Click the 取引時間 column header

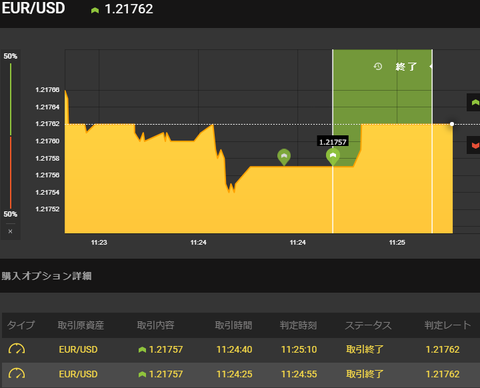coord(234,325)
